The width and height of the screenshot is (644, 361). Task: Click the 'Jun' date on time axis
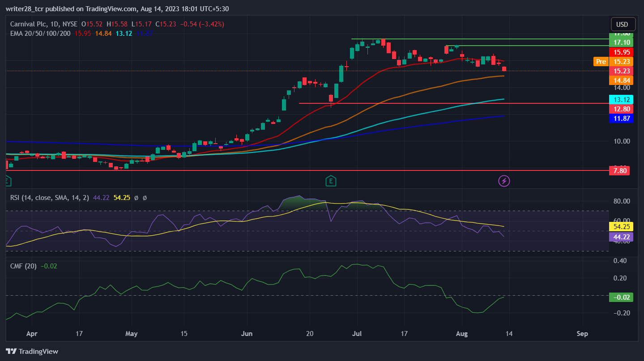click(x=246, y=334)
